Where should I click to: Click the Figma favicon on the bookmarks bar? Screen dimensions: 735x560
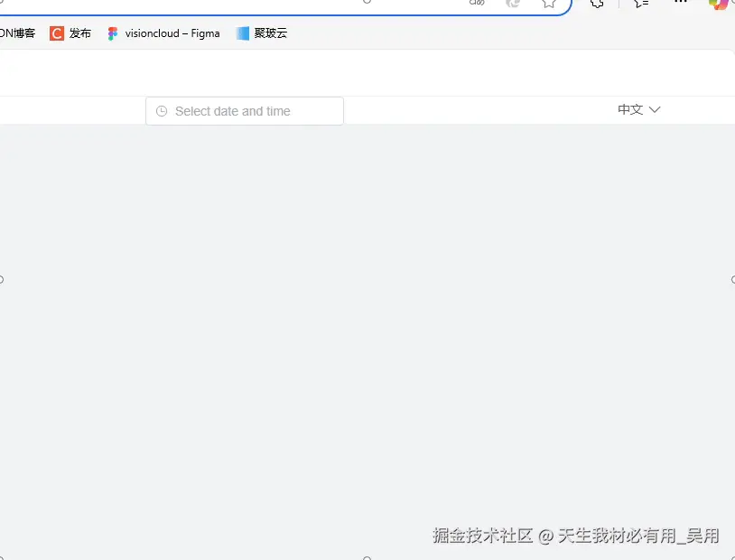pos(112,33)
